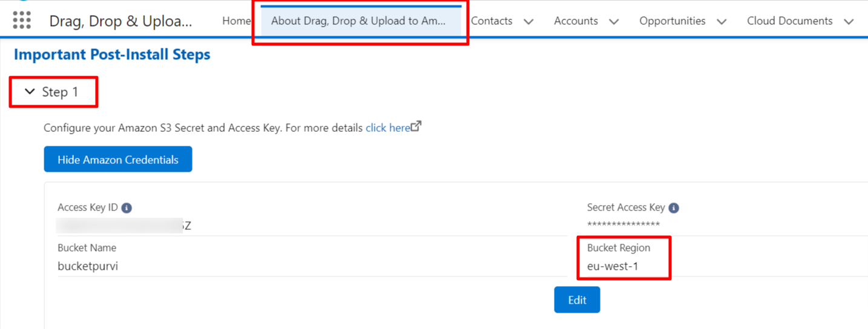This screenshot has height=329, width=868.
Task: Switch to the Contacts tab
Action: coord(492,21)
